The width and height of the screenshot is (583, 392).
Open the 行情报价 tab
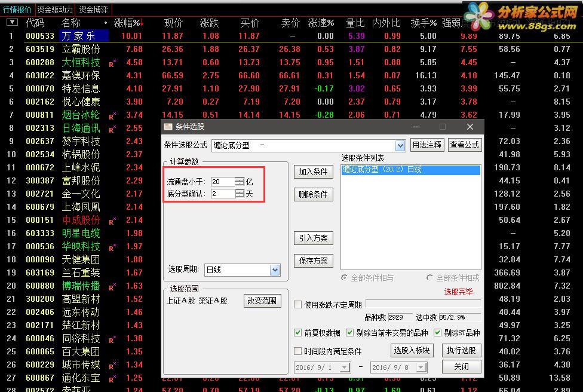pyautogui.click(x=17, y=10)
